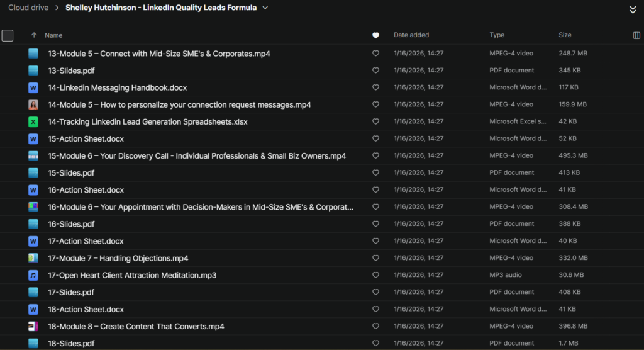
Task: Go to Cloud drive breadcrumb
Action: 28,8
